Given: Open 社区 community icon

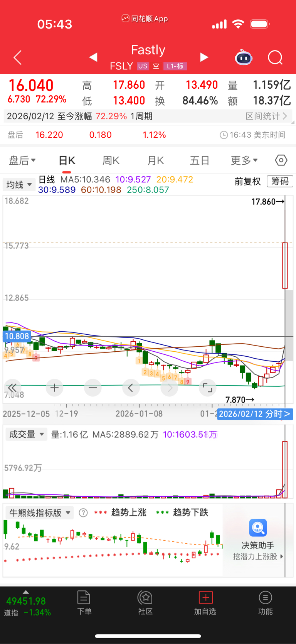Looking at the screenshot, I should [145, 598].
